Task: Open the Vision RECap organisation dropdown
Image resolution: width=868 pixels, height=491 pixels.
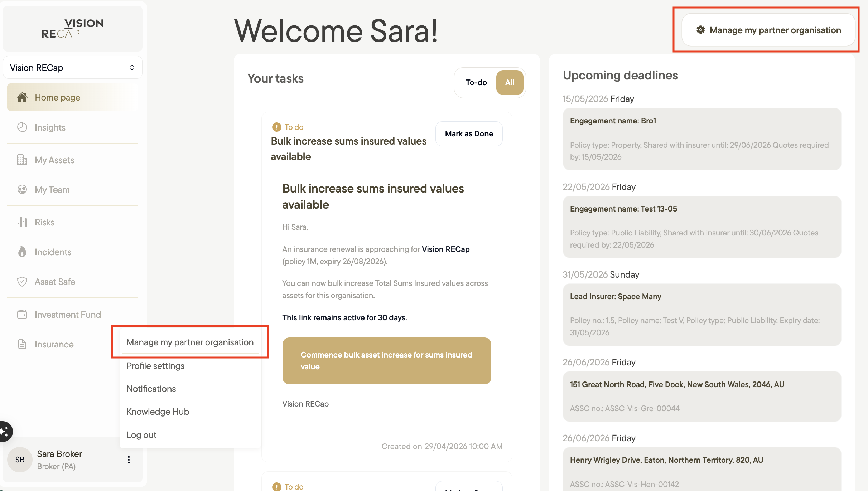Action: [73, 68]
